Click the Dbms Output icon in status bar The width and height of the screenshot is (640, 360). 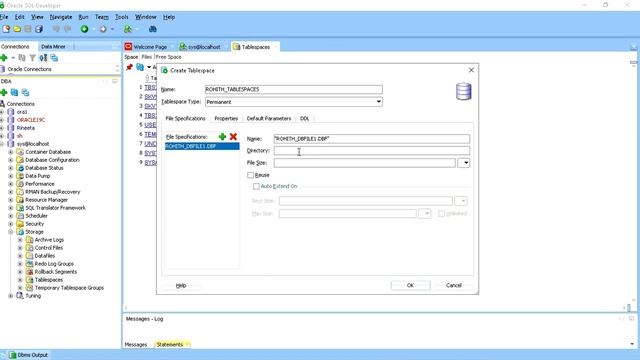13,355
